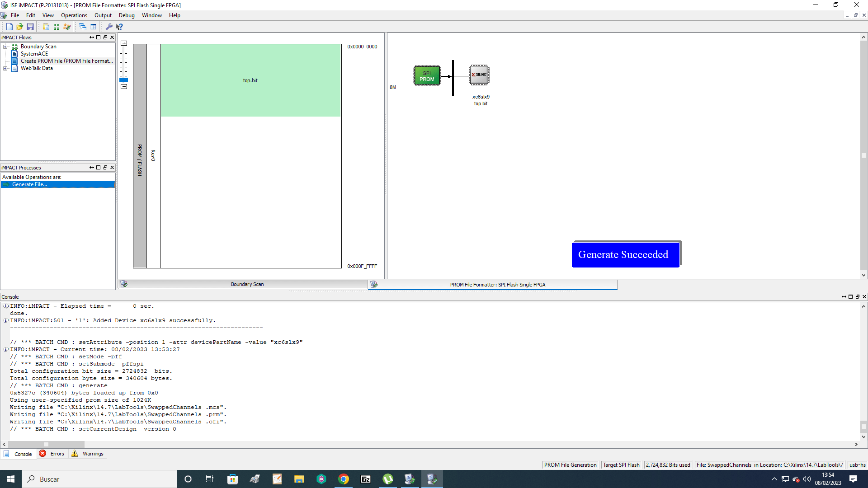This screenshot has width=868, height=488.
Task: Open the File menu
Action: (x=15, y=15)
